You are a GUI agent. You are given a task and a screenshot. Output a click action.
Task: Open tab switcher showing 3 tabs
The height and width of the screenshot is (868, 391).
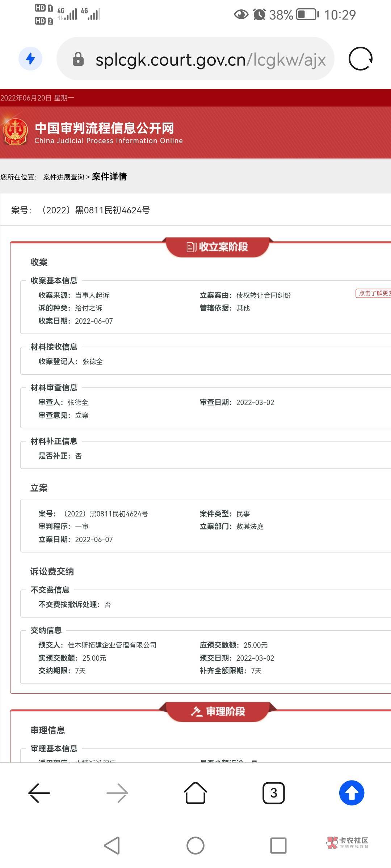(274, 793)
